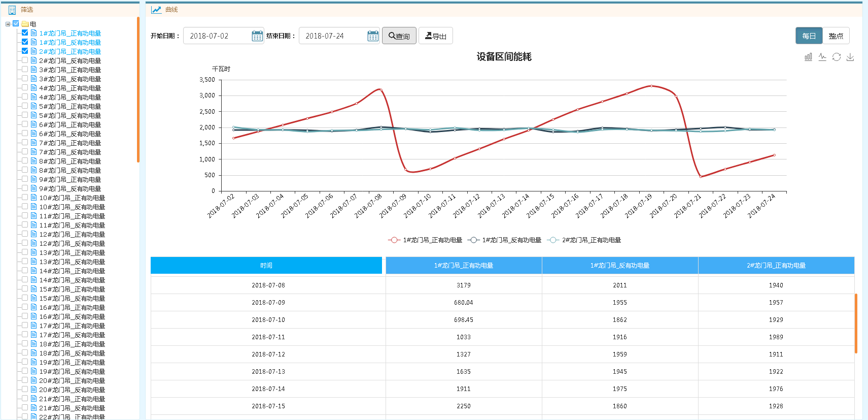Check 9#龙门吊_反有功电量 checkbox
The height and width of the screenshot is (420, 868).
pyautogui.click(x=25, y=188)
